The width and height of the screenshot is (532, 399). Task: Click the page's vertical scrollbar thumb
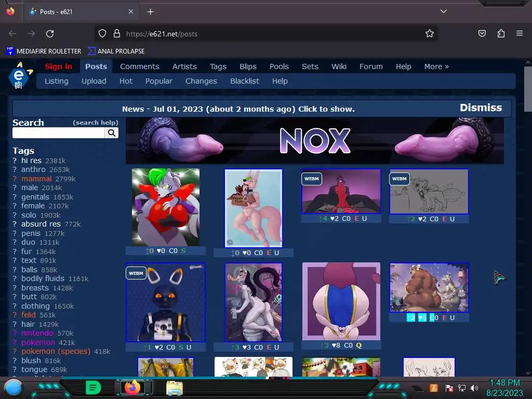[528, 89]
